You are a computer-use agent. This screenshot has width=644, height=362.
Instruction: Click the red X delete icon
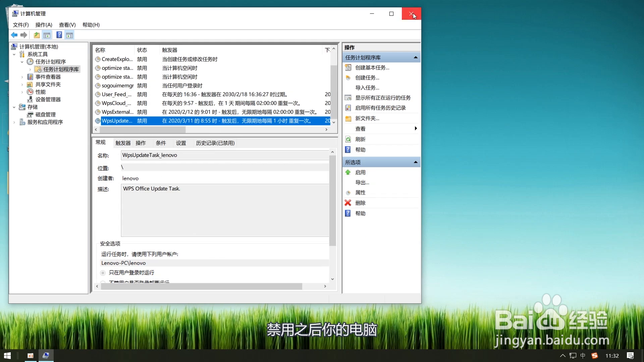coord(348,203)
